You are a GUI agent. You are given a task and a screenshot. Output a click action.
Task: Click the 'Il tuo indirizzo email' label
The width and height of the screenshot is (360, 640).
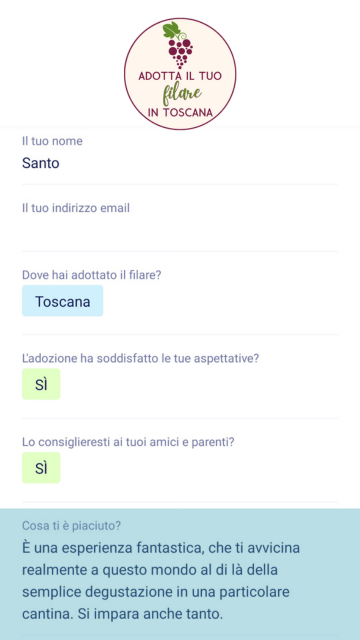tap(76, 208)
